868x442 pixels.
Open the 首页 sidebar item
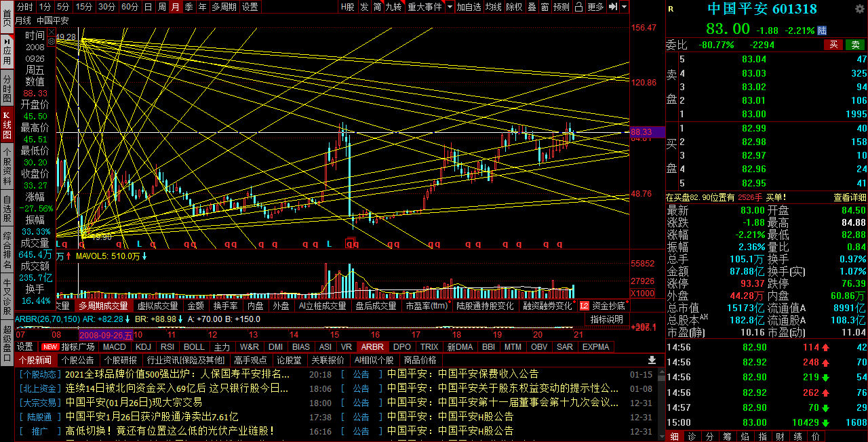pyautogui.click(x=7, y=17)
